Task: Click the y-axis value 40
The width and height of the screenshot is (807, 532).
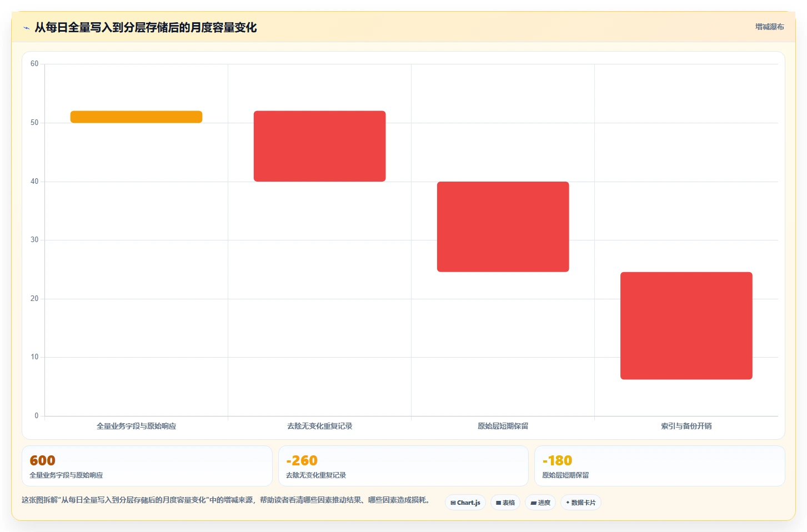Action: point(34,182)
